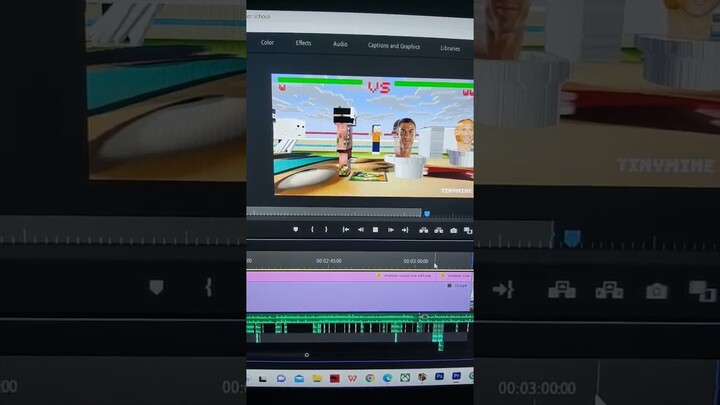Switch to the Audio workspace tab

click(x=340, y=44)
